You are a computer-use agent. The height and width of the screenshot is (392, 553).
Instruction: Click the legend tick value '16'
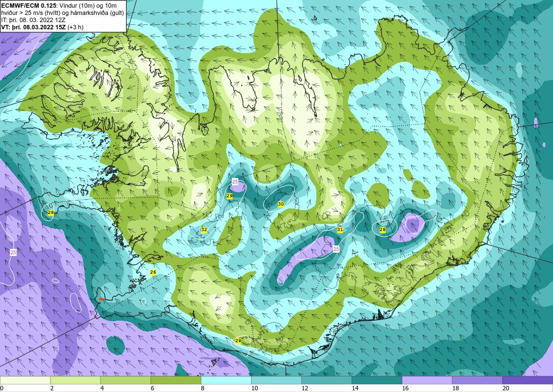pyautogui.click(x=405, y=389)
